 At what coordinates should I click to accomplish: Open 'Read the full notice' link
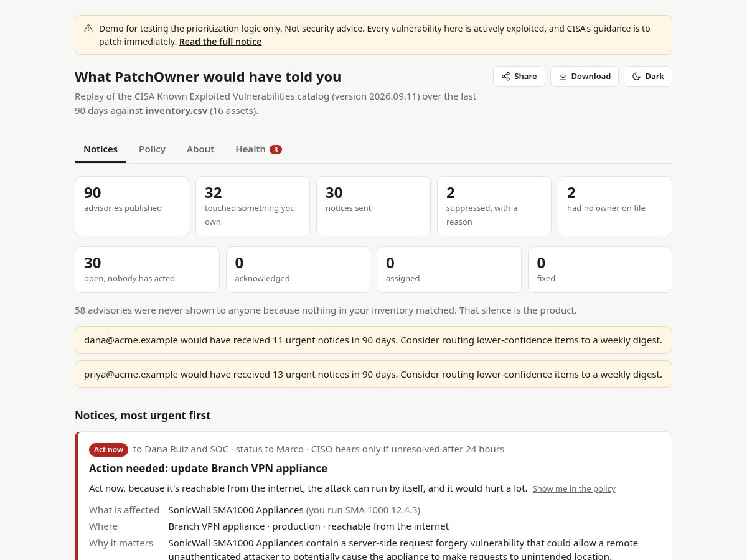pos(220,42)
